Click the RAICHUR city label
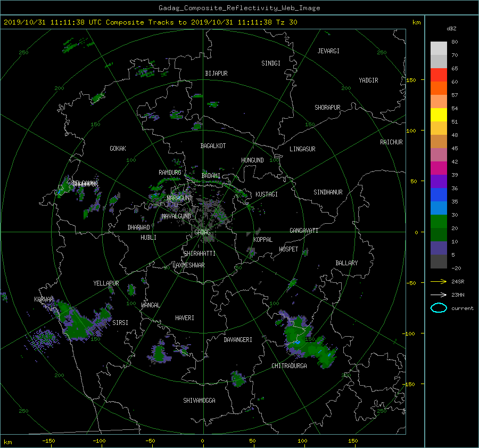This screenshot has width=479, height=448. point(391,142)
